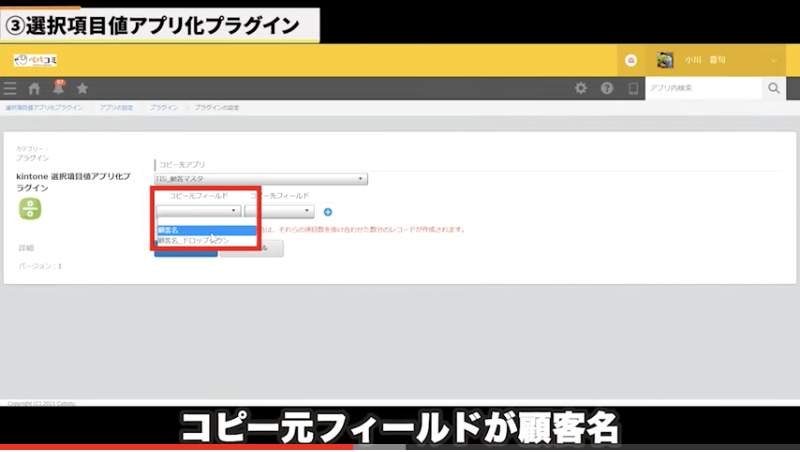Go to the kintone home icon
The height and width of the screenshot is (452, 800).
34,89
